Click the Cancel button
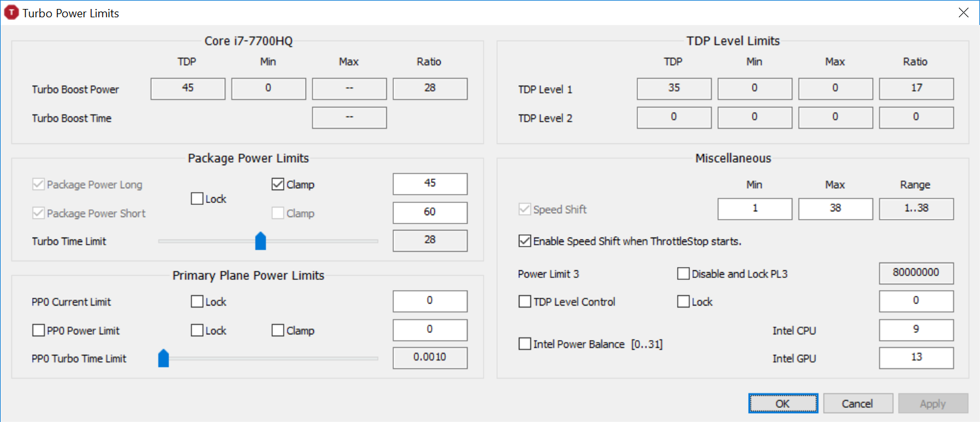This screenshot has width=980, height=422. click(858, 403)
